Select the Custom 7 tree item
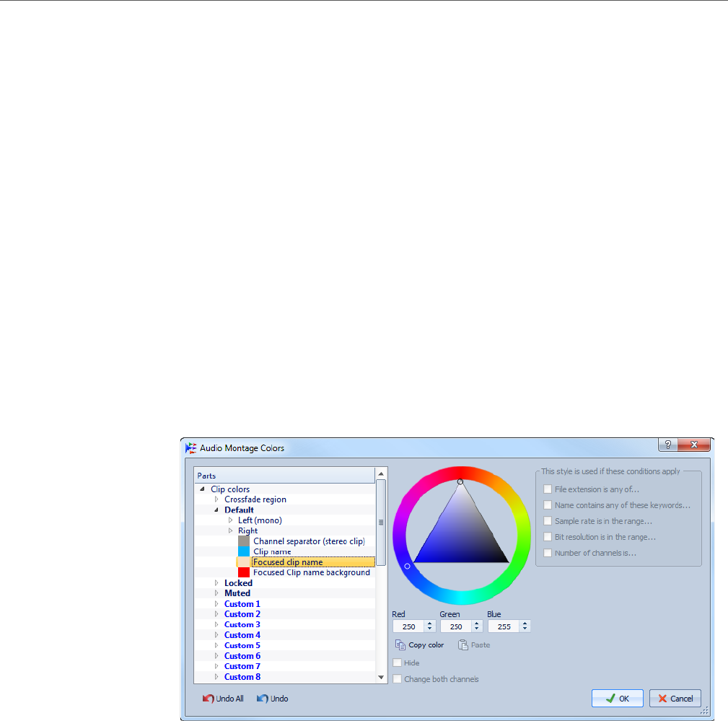Image resolution: width=728 pixels, height=721 pixels. (242, 666)
